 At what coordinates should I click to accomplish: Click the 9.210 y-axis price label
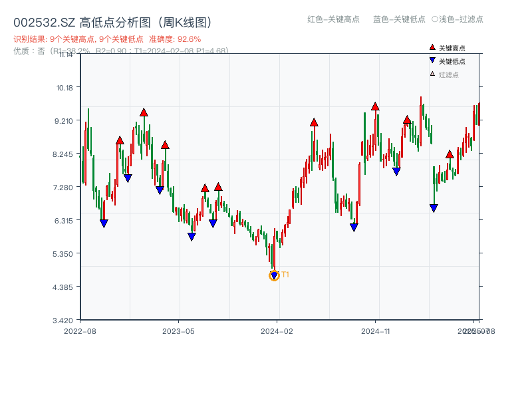pos(64,121)
